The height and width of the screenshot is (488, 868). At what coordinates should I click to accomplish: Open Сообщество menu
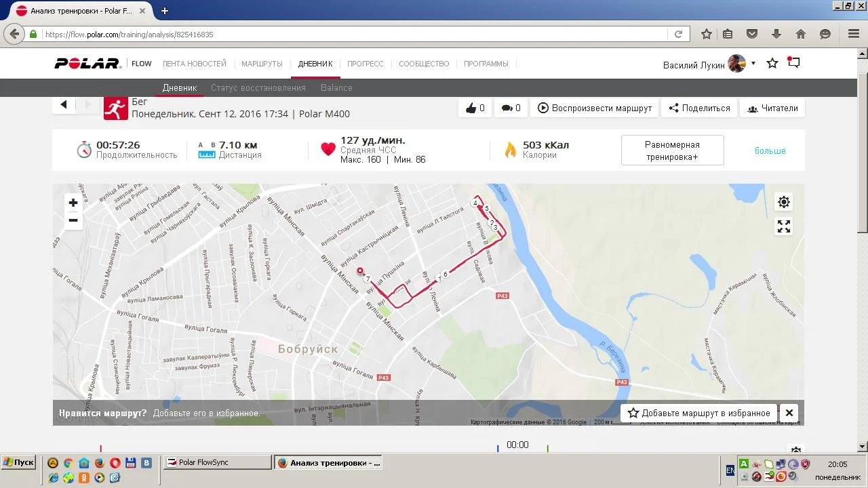click(x=424, y=64)
